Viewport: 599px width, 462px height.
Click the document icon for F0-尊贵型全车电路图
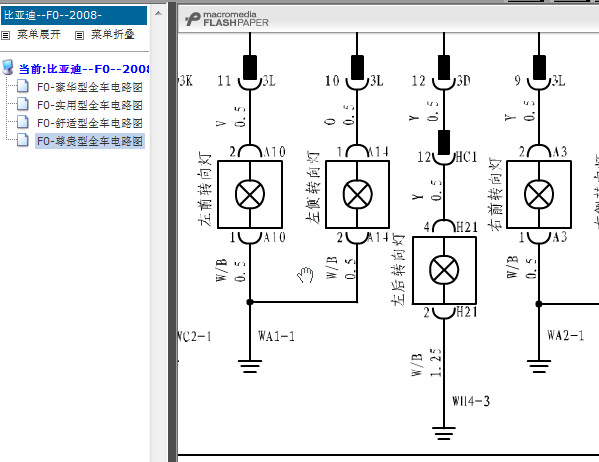pyautogui.click(x=23, y=140)
